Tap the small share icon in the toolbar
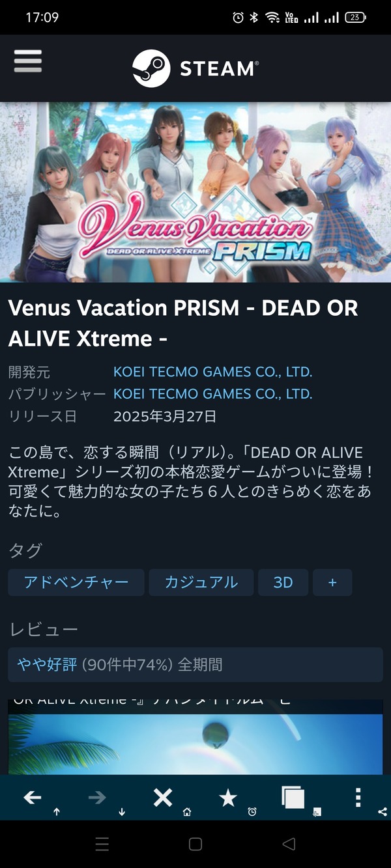Image resolution: width=391 pixels, height=868 pixels. (382, 812)
